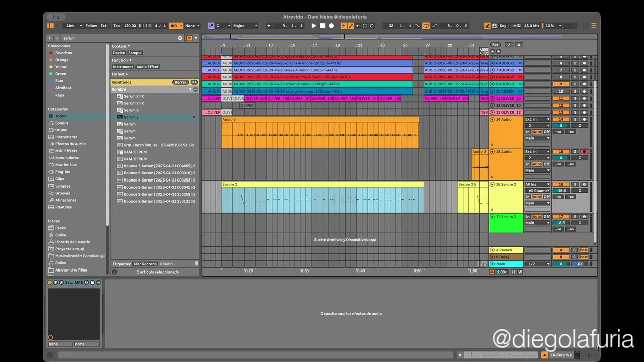Jump to next locator arrow
The width and height of the screenshot is (644, 362).
pos(499,51)
